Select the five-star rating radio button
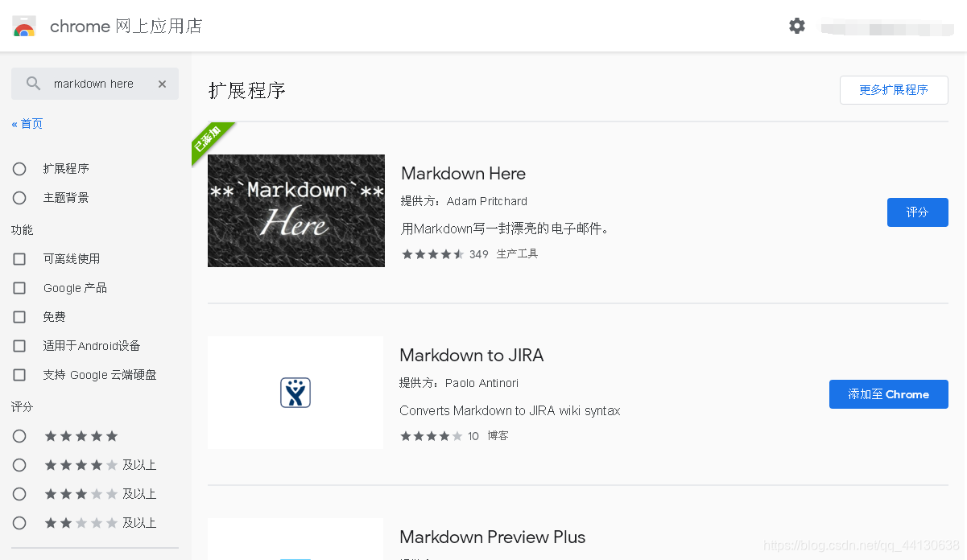 19,436
